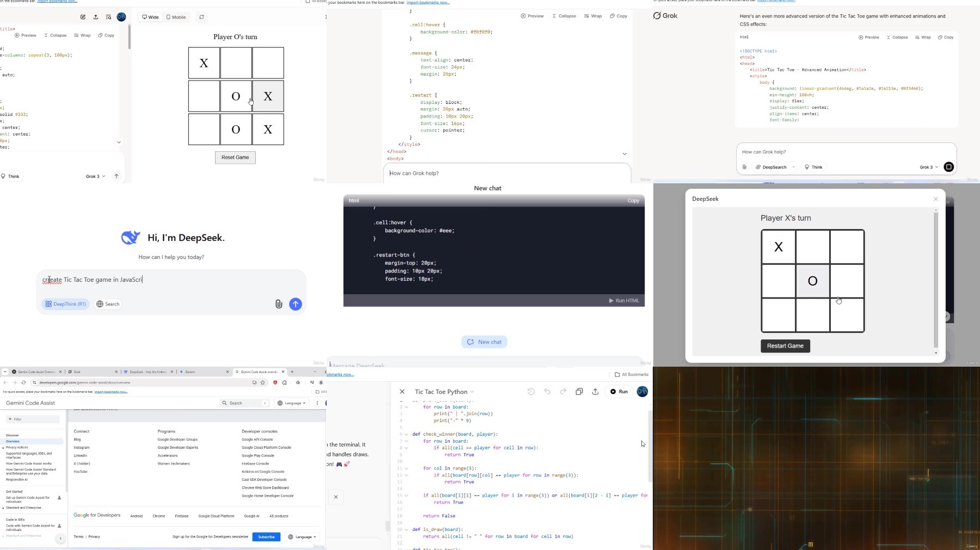Image resolution: width=980 pixels, height=550 pixels.
Task: Hide the Gemini Code Assist sidebar with the arrow button
Action: tap(60, 539)
